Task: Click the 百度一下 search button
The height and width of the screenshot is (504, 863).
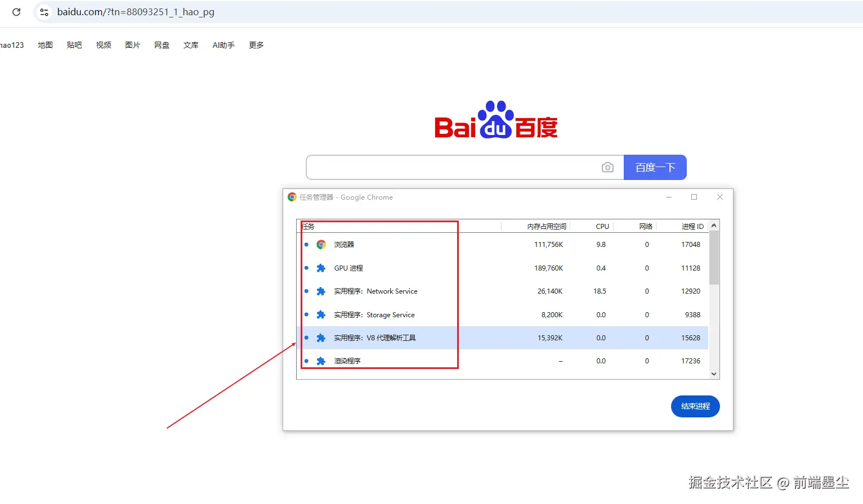Action: pos(655,168)
